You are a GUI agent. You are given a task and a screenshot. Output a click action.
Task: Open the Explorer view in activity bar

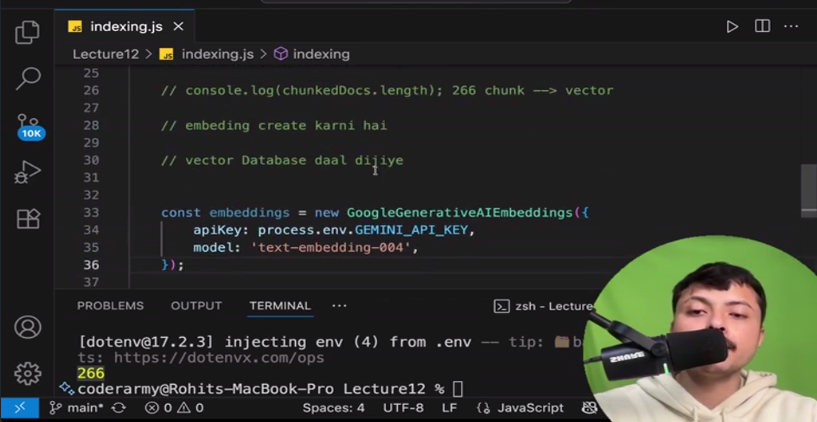(28, 32)
